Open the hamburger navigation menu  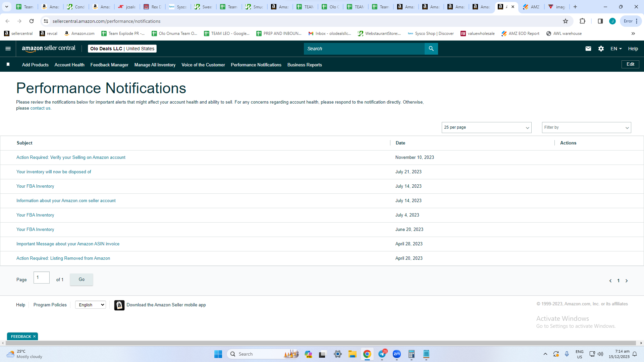coord(8,49)
